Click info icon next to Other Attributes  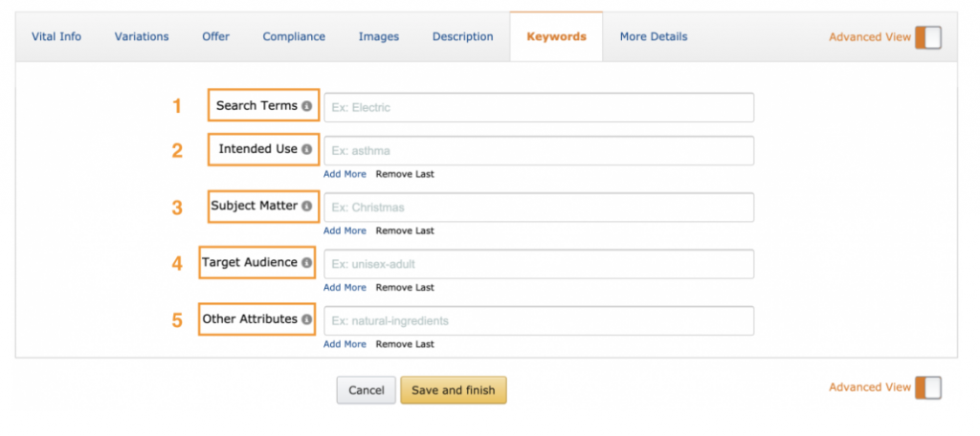[306, 319]
